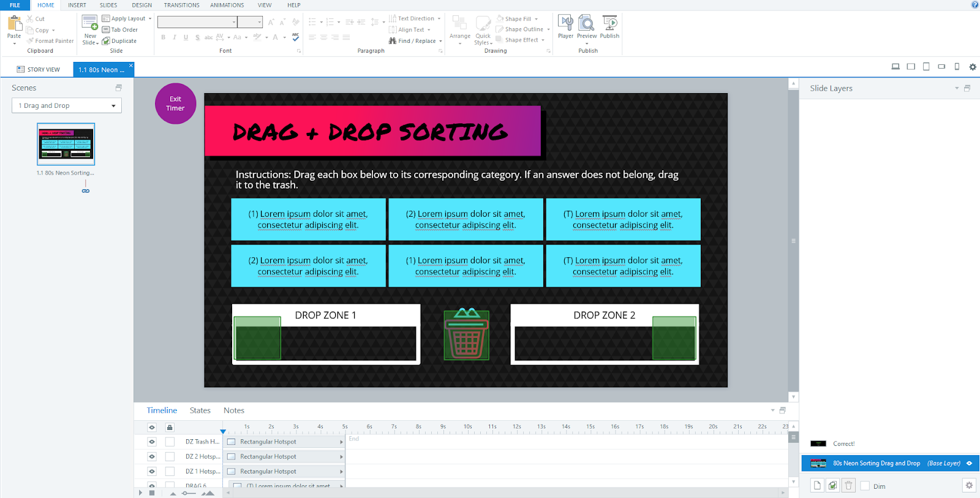Viewport: 980px width, 498px height.
Task: Switch to the States panel tab
Action: [200, 410]
